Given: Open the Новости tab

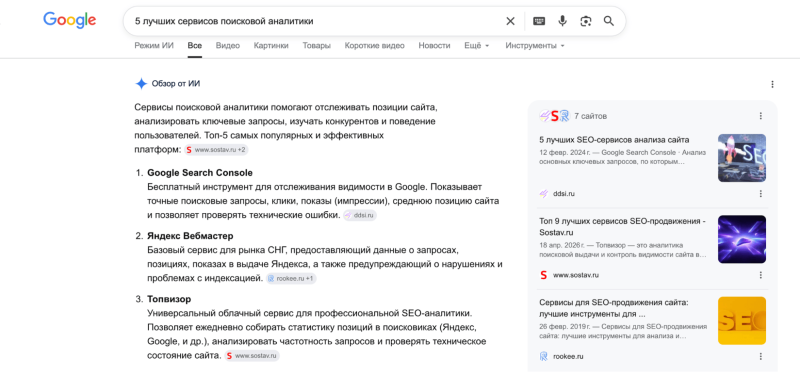Looking at the screenshot, I should click(x=434, y=45).
